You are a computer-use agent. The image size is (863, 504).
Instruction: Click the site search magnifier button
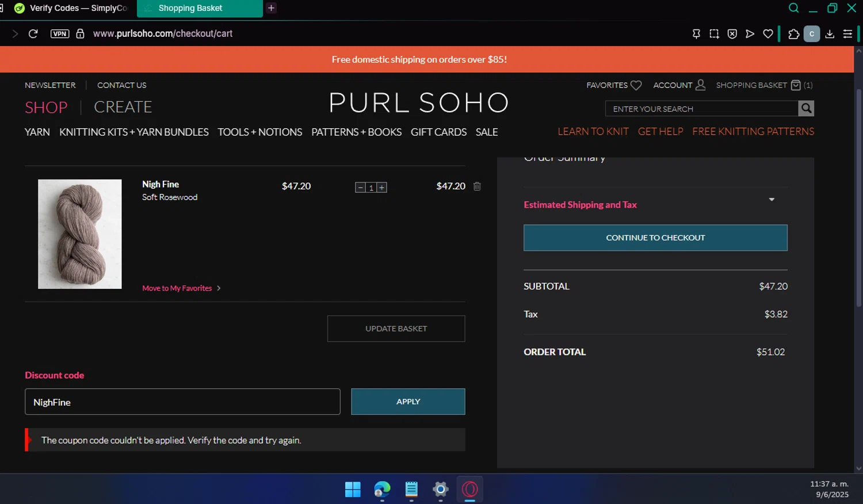[806, 108]
